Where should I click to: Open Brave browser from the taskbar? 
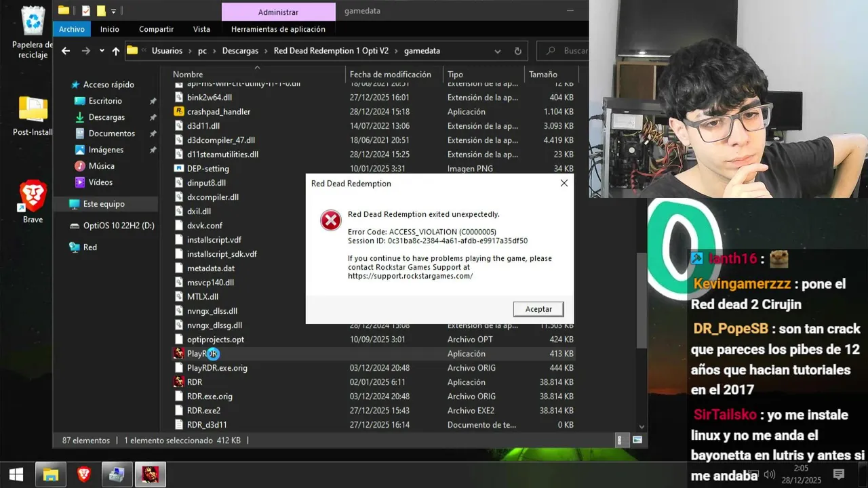(x=84, y=474)
